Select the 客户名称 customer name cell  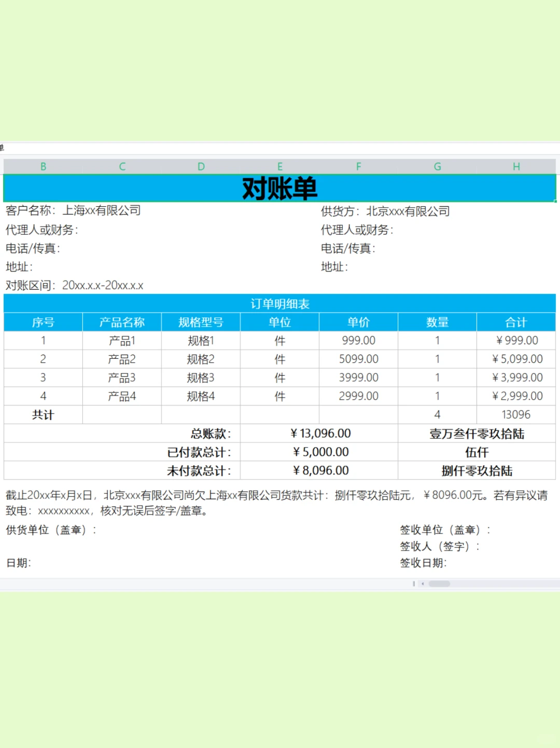[73, 210]
